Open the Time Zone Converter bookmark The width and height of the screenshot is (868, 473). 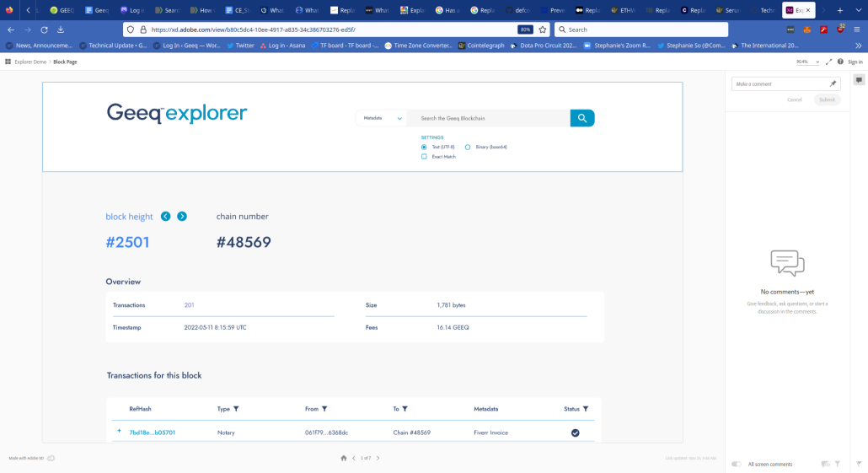pyautogui.click(x=419, y=46)
